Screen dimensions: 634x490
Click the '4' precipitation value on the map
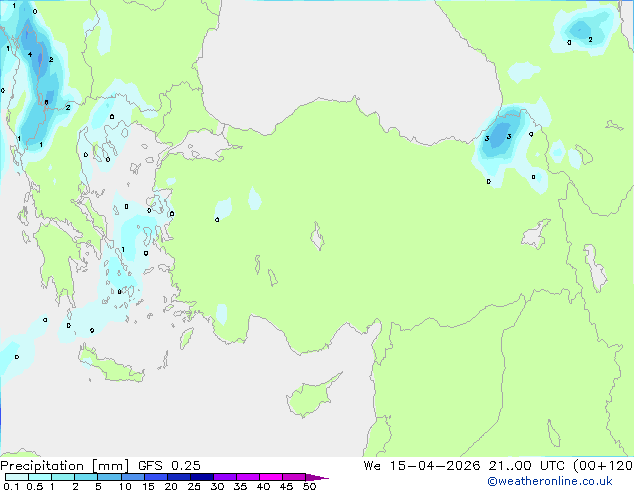tap(30, 54)
